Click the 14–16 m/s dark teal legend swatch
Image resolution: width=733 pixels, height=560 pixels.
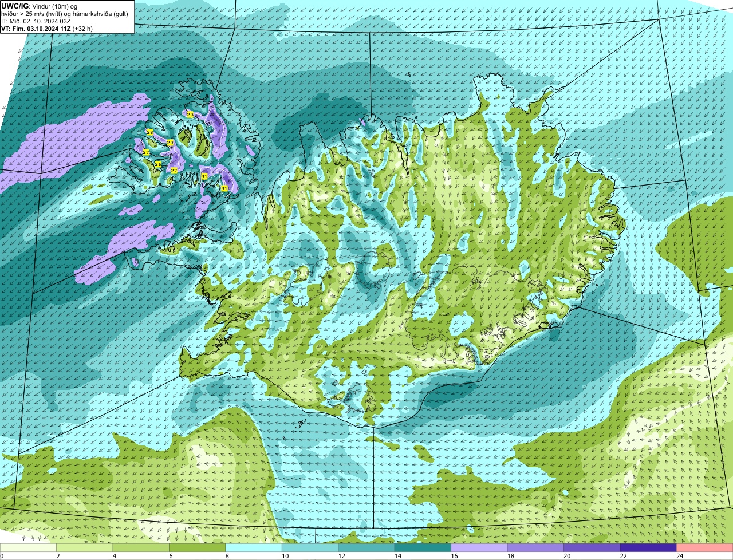coord(423,548)
